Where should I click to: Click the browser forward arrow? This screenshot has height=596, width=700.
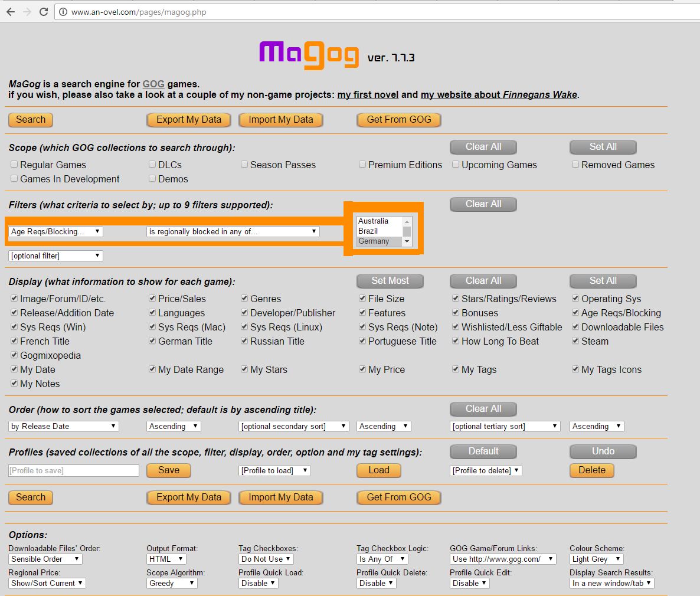point(27,12)
